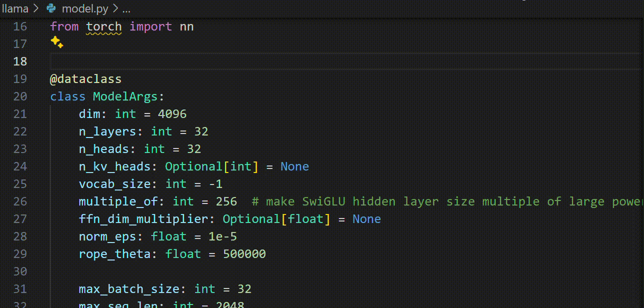Viewport: 644px width, 308px height.
Task: Click the value 4096 on the dim line
Action: pyautogui.click(x=172, y=114)
